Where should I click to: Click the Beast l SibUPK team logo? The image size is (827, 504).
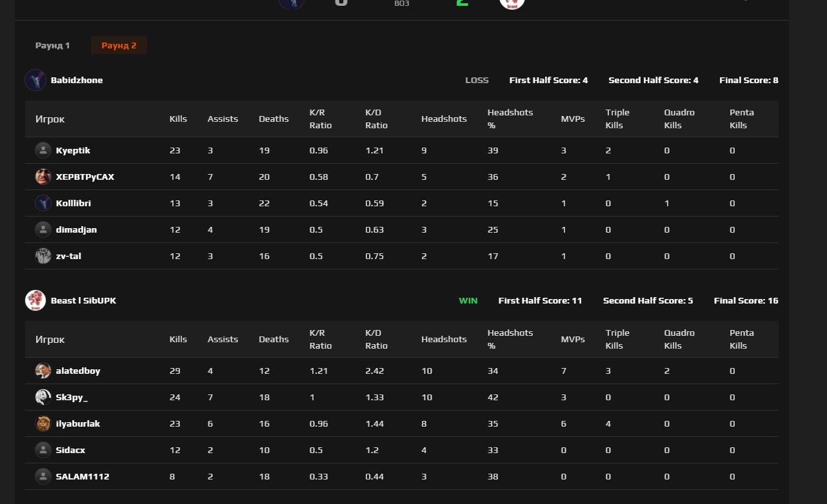(x=35, y=300)
